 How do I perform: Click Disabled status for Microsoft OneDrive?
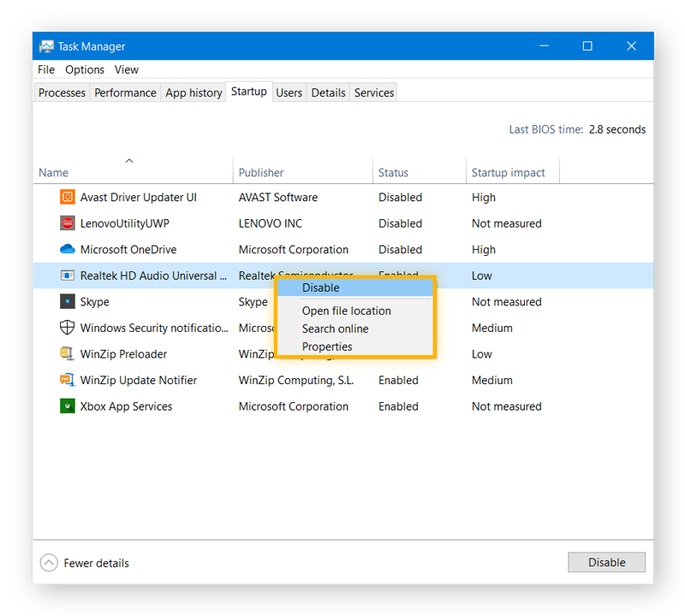click(x=400, y=250)
